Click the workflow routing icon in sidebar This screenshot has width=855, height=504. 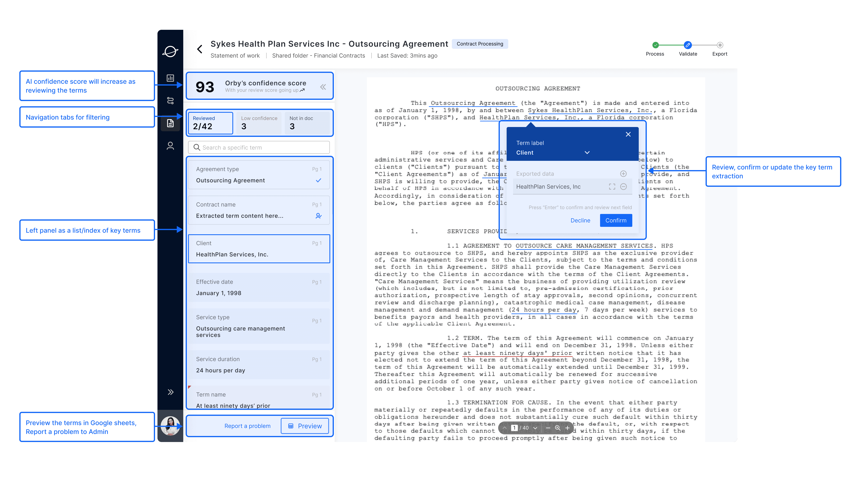pyautogui.click(x=170, y=100)
